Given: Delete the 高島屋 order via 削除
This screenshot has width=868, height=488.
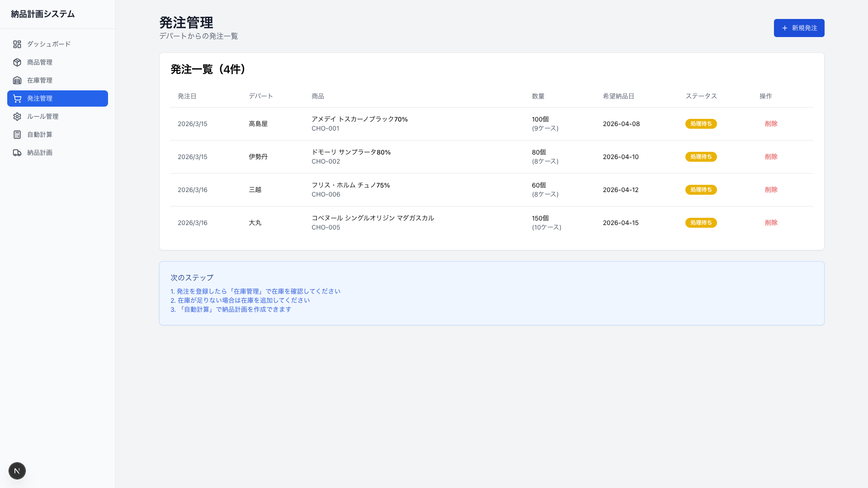Looking at the screenshot, I should pos(771,124).
